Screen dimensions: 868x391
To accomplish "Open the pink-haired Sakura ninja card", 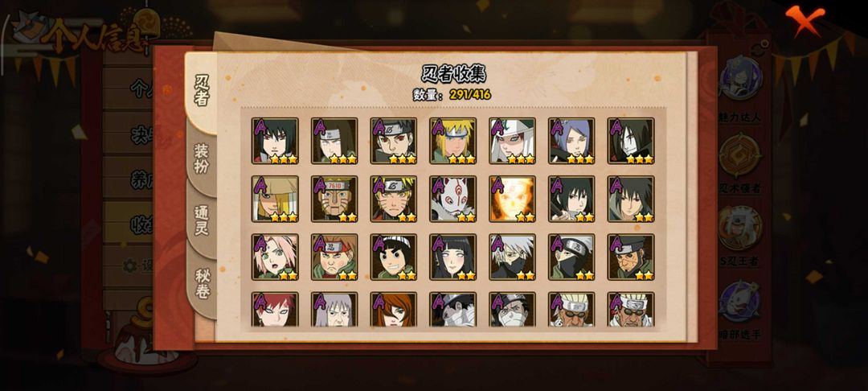I will 275,257.
